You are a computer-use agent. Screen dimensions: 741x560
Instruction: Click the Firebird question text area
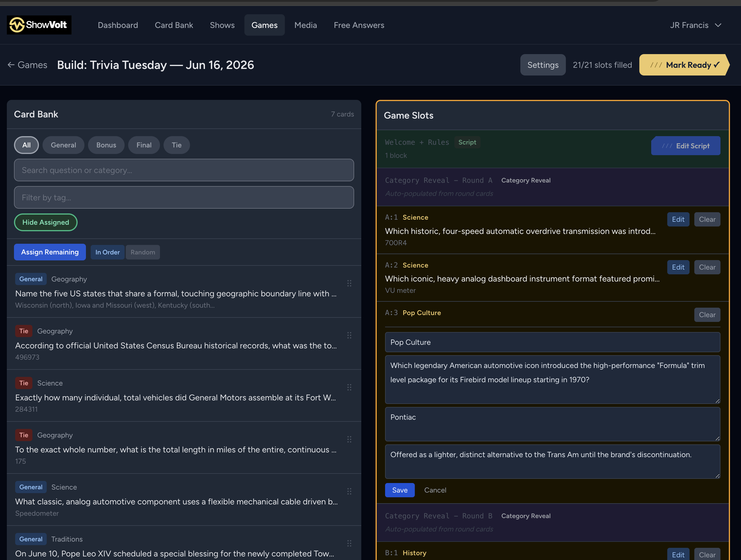(552, 380)
